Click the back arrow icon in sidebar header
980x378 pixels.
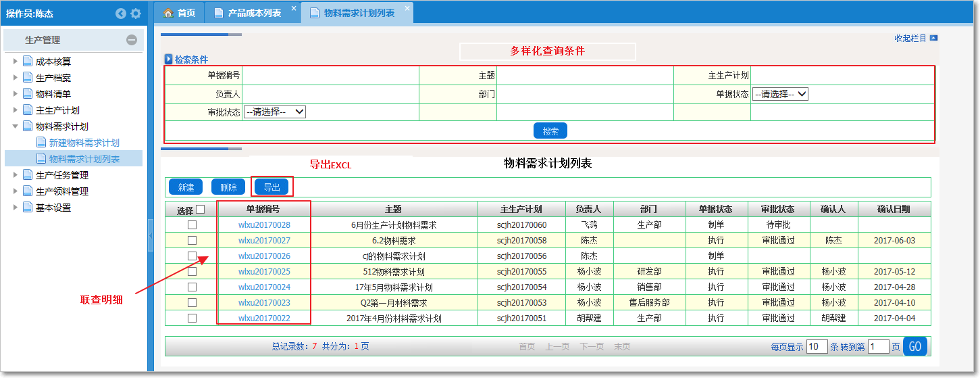point(121,14)
